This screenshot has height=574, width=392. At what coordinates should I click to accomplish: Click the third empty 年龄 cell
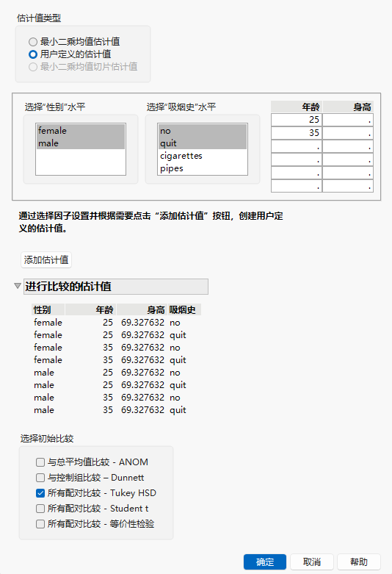297,173
